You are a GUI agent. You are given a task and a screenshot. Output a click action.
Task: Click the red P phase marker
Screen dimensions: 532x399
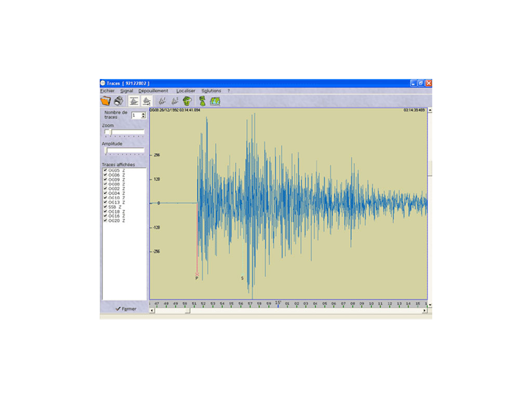click(x=197, y=274)
